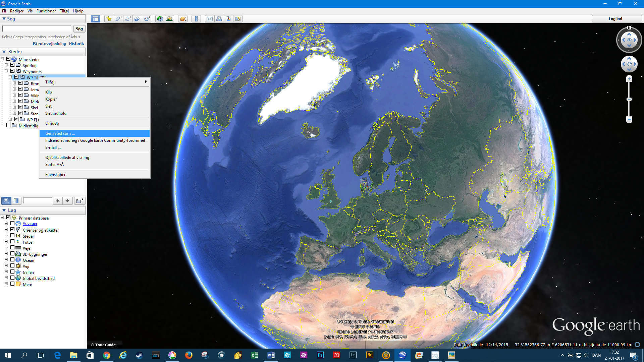Uncheck the Grænser og etiketter layer
This screenshot has height=362, width=644.
tap(12, 230)
